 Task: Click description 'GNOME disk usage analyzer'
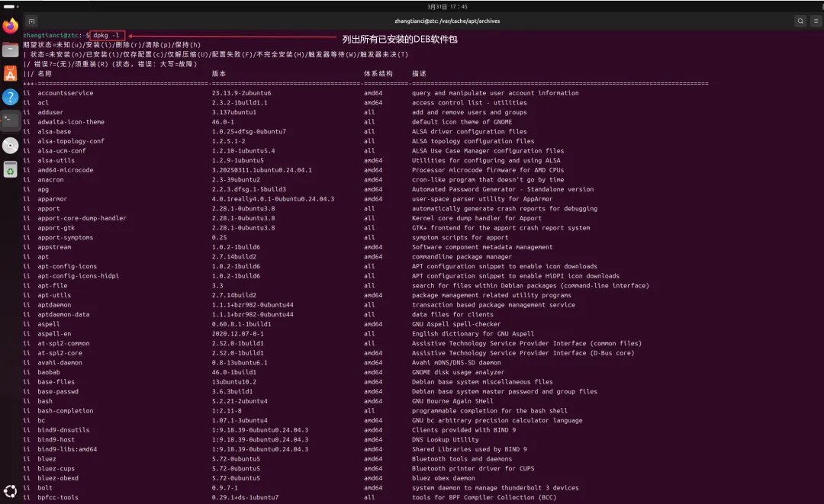point(459,372)
